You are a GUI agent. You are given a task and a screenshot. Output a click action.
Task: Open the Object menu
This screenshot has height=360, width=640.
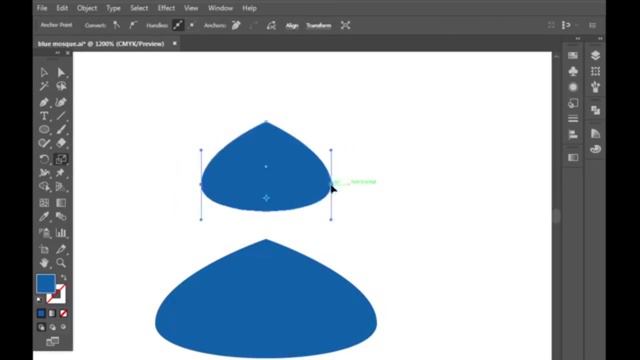(x=87, y=8)
